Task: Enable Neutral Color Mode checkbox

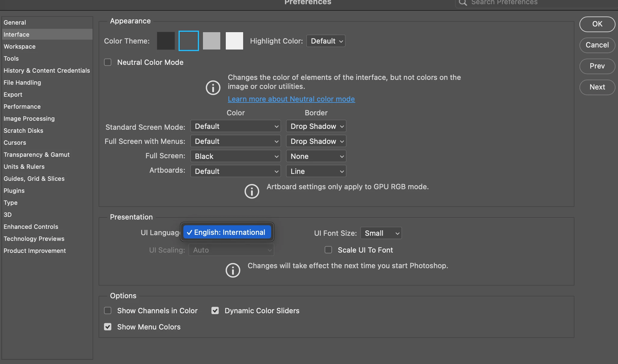Action: (108, 62)
